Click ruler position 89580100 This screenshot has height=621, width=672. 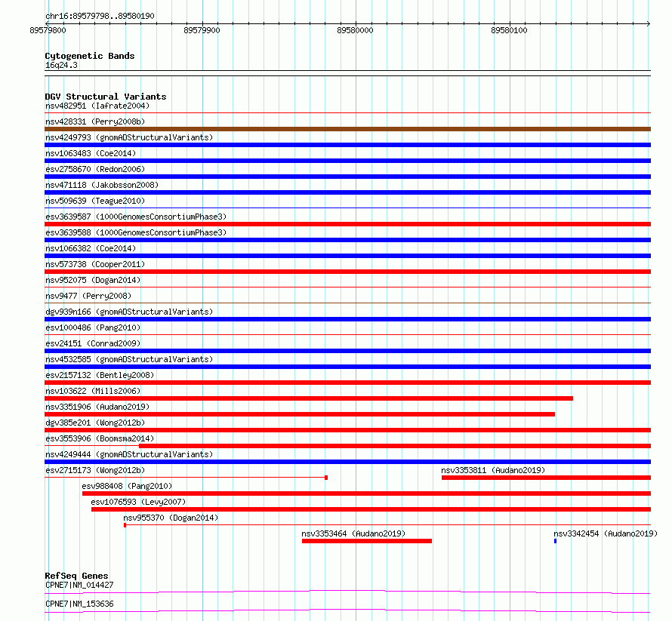509,30
